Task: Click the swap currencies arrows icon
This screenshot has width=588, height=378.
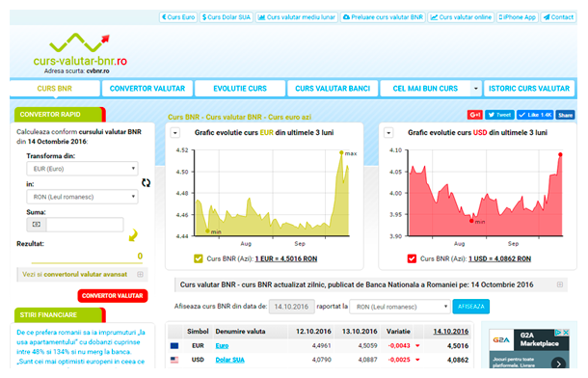Action: tap(146, 183)
